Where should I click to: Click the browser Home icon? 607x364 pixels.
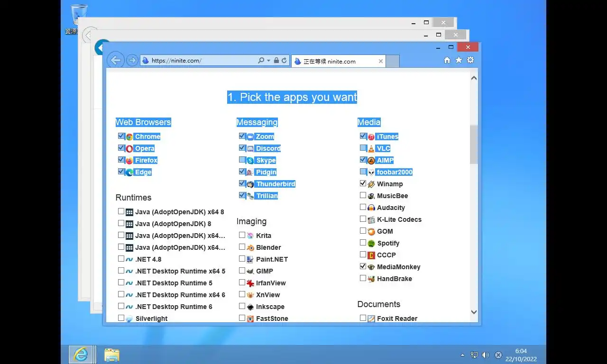point(447,60)
